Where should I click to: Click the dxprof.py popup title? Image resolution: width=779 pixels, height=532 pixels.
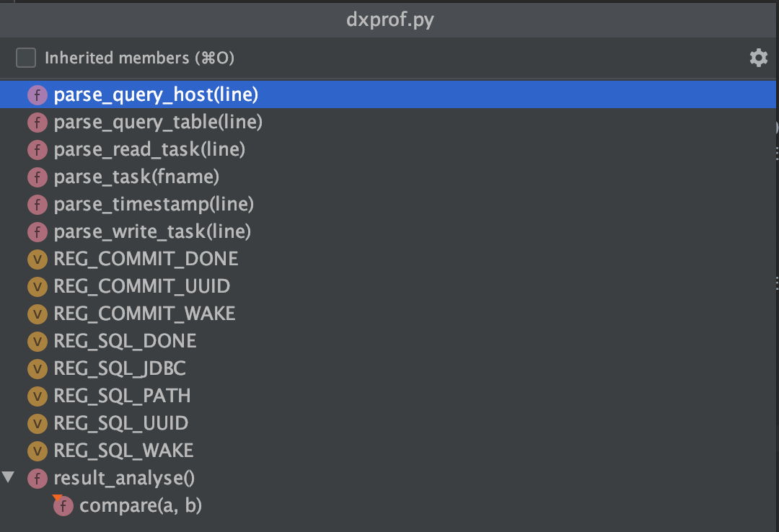(390, 20)
